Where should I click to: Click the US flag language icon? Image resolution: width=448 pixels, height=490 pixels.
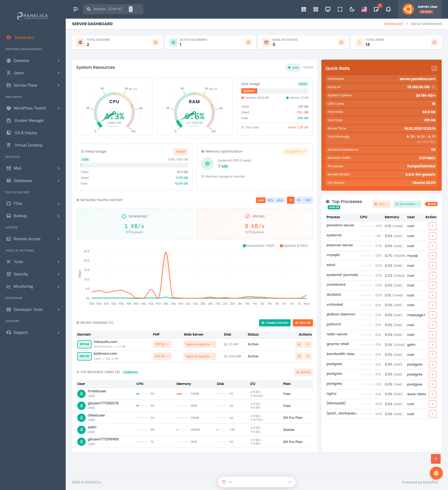[x=364, y=9]
